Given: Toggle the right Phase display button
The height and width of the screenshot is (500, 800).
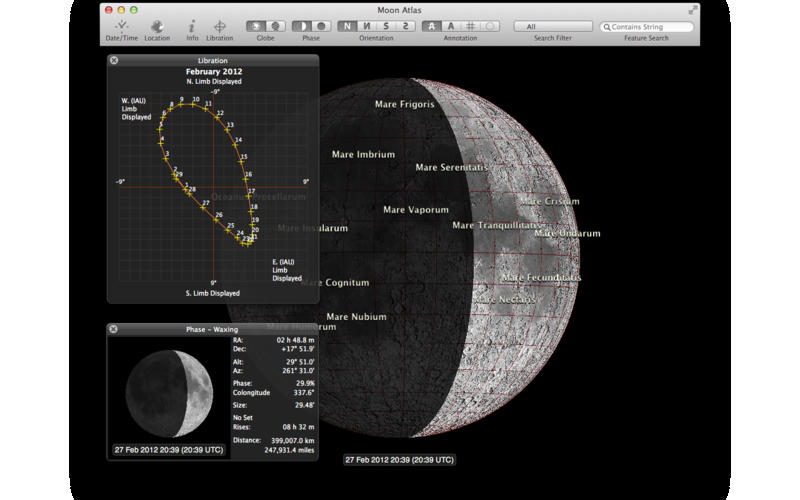Looking at the screenshot, I should [x=323, y=25].
